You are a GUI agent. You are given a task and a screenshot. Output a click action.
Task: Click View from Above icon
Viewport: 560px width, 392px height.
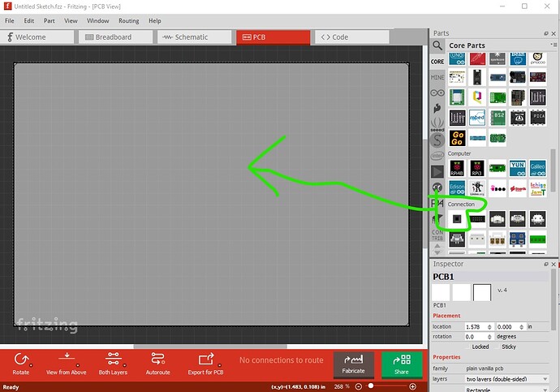click(67, 359)
